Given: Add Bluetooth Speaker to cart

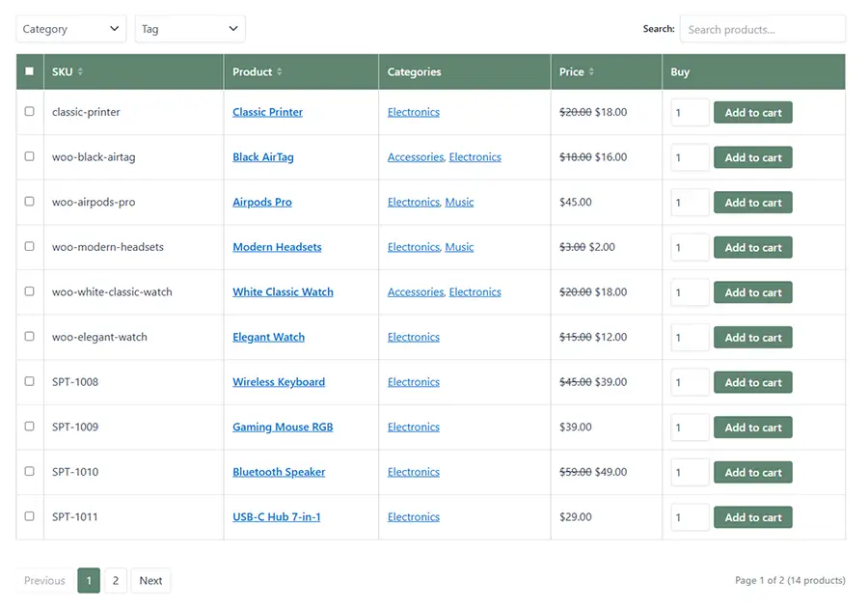Looking at the screenshot, I should (x=753, y=472).
